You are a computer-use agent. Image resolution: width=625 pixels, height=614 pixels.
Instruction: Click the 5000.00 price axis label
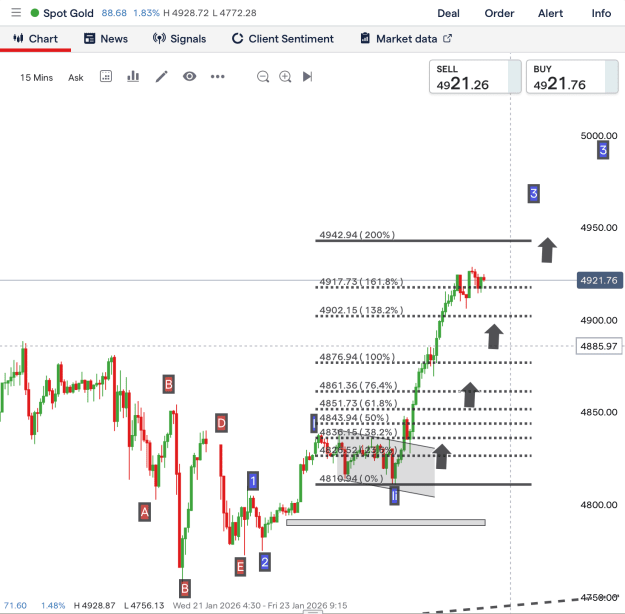point(599,136)
